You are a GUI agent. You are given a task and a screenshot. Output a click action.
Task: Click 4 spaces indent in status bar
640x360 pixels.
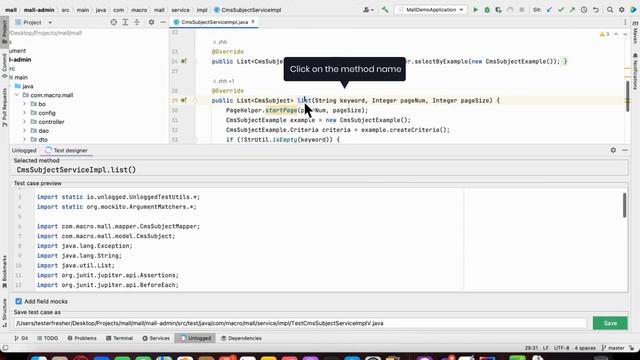[585, 348]
